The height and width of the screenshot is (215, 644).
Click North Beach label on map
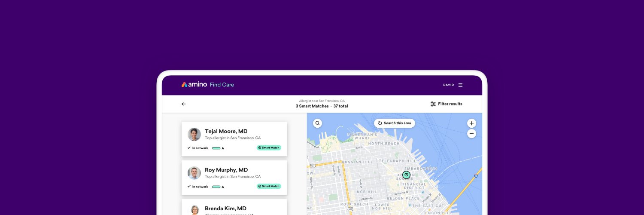coord(383,144)
